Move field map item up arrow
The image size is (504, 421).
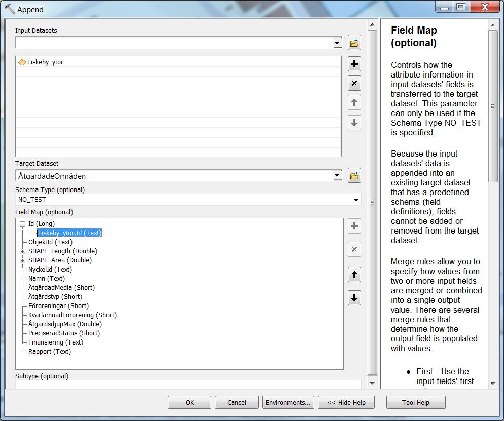354,275
